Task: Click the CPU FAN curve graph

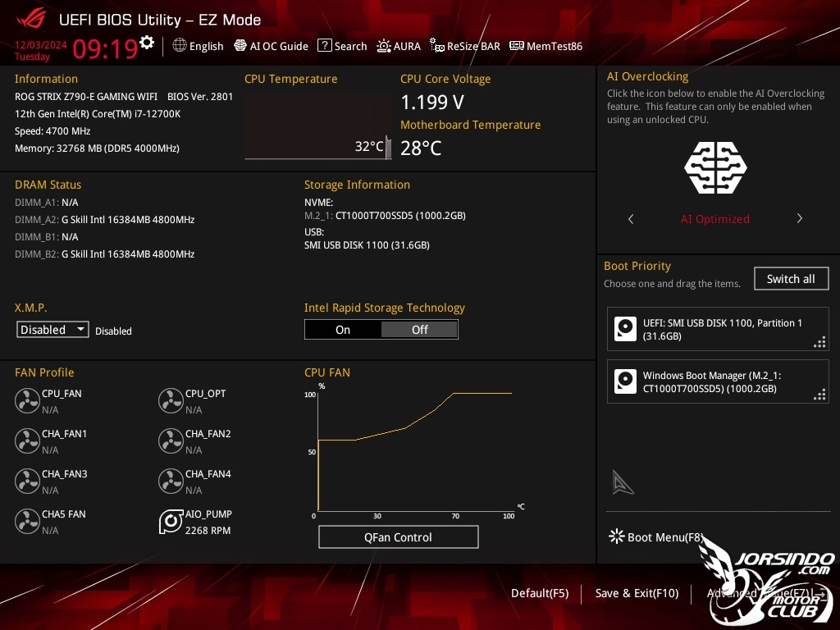Action: pyautogui.click(x=414, y=451)
